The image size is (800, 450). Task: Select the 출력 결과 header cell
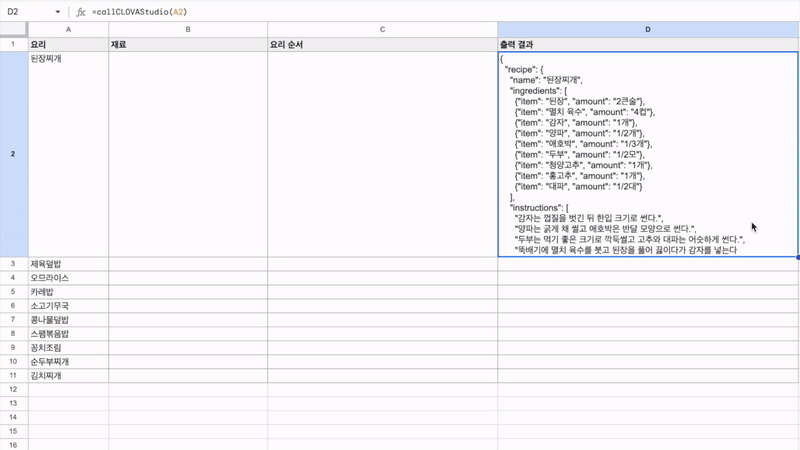(648, 45)
